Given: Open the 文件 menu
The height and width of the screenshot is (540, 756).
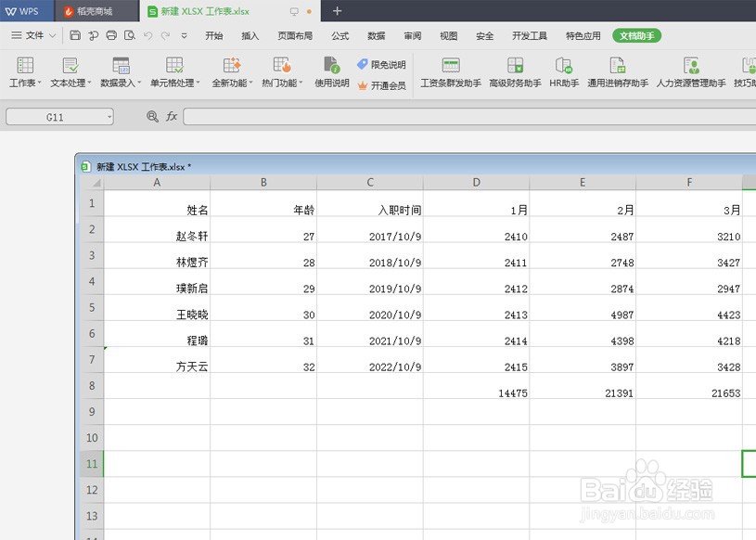Looking at the screenshot, I should coord(33,35).
